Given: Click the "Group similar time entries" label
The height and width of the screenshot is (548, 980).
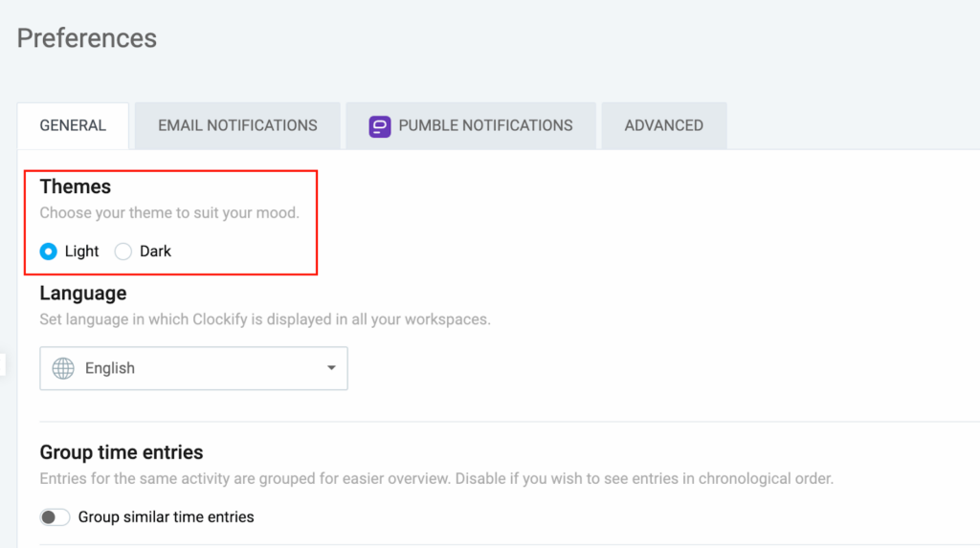Looking at the screenshot, I should pos(167,517).
